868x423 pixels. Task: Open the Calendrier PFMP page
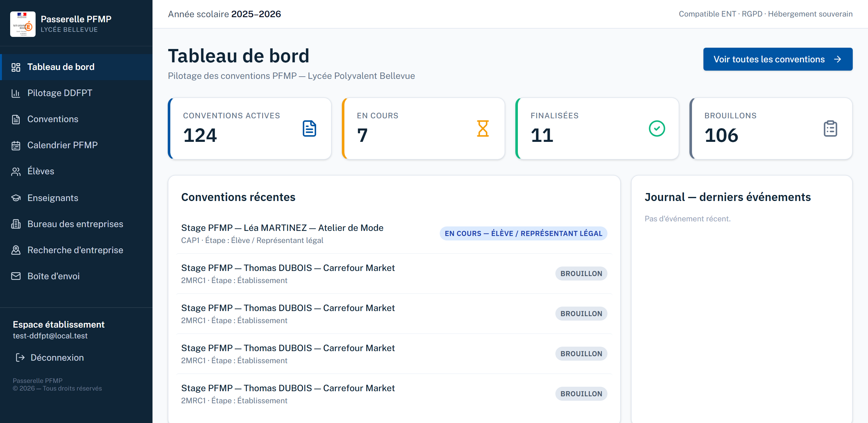pos(77,145)
